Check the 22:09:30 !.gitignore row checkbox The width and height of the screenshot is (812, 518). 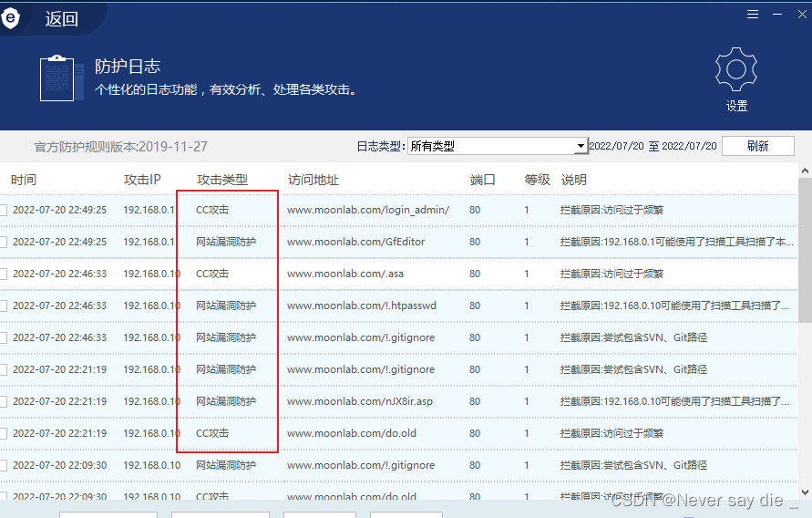tap(3, 465)
